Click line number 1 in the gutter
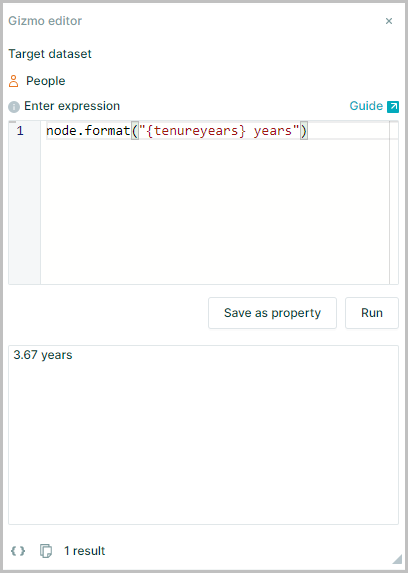 click(x=20, y=131)
